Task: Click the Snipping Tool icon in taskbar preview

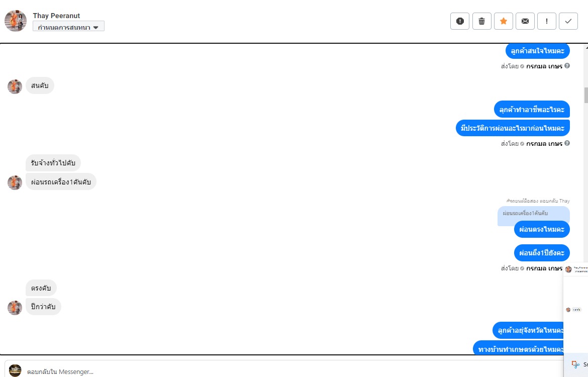Action: (x=575, y=364)
